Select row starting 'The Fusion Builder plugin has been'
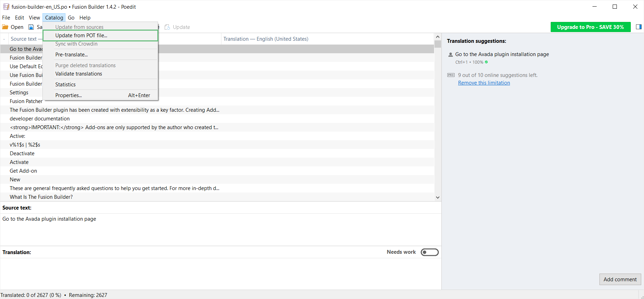Image resolution: width=644 pixels, height=299 pixels. (217, 110)
